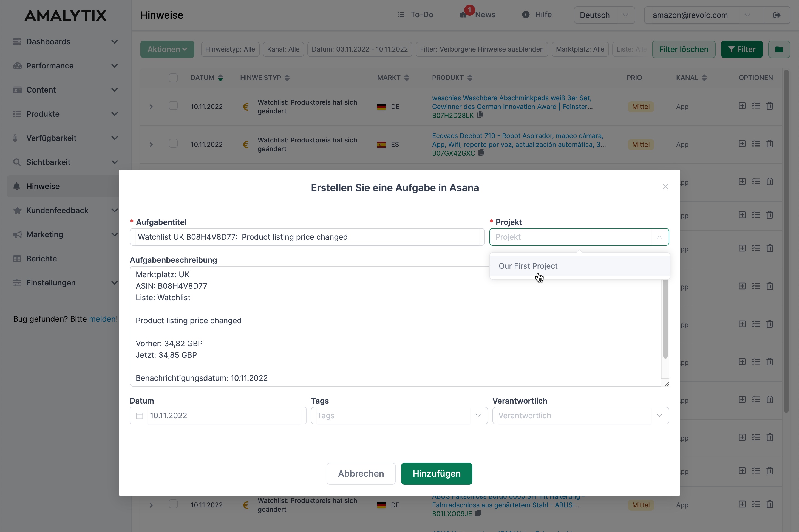The image size is (799, 532).
Task: Copy ASIN B07H2D28LK icon
Action: [x=480, y=115]
